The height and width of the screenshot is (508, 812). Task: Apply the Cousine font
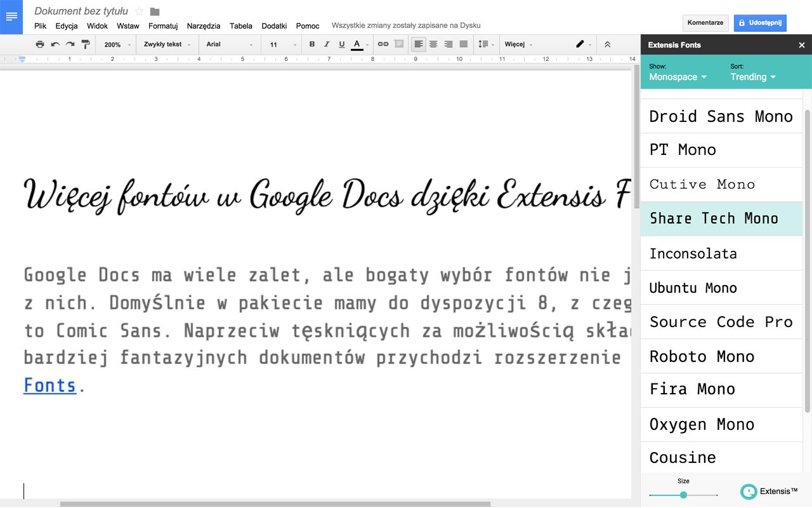click(x=721, y=457)
